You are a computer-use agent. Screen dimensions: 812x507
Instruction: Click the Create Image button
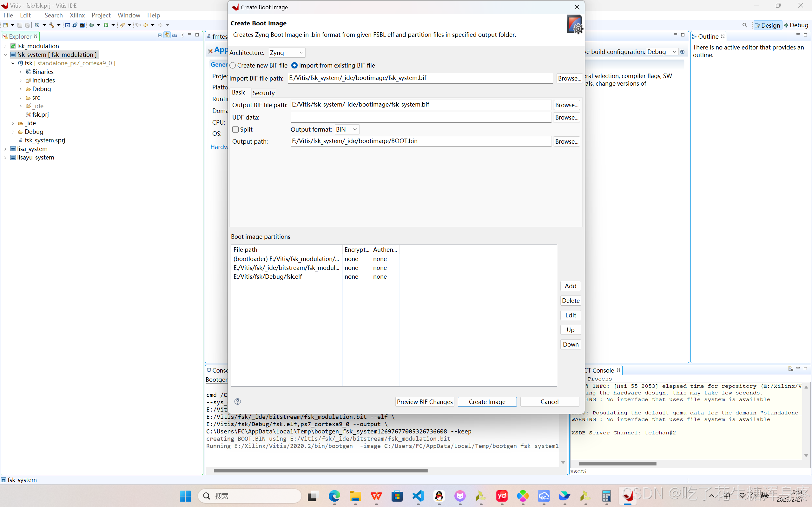point(487,402)
